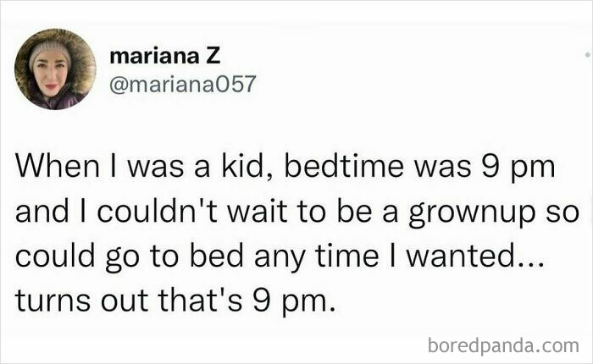Image resolution: width=593 pixels, height=364 pixels.
Task: Click the line starting "and I couldn't wait"
Action: click(x=296, y=211)
